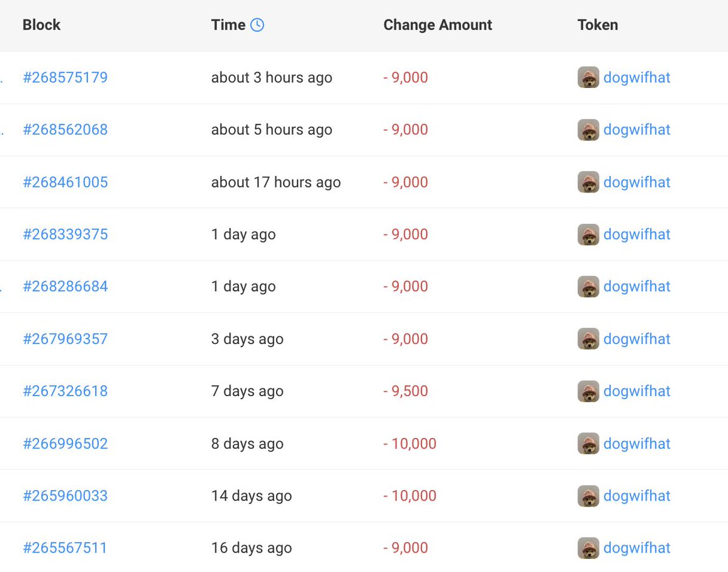
Task: Select the '16 days ago' time cell
Action: click(x=252, y=548)
